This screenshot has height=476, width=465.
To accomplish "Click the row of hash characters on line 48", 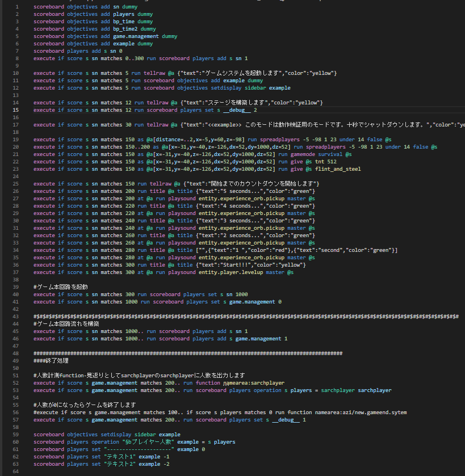I will [x=188, y=353].
